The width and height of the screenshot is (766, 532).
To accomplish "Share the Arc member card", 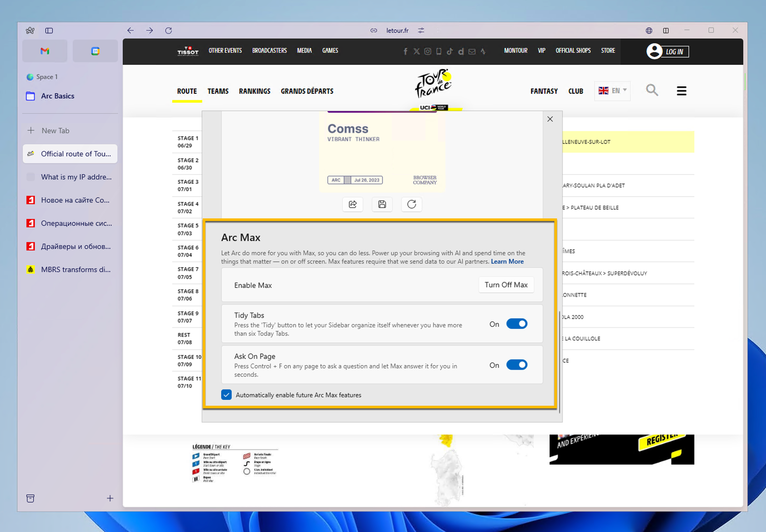I will click(353, 204).
